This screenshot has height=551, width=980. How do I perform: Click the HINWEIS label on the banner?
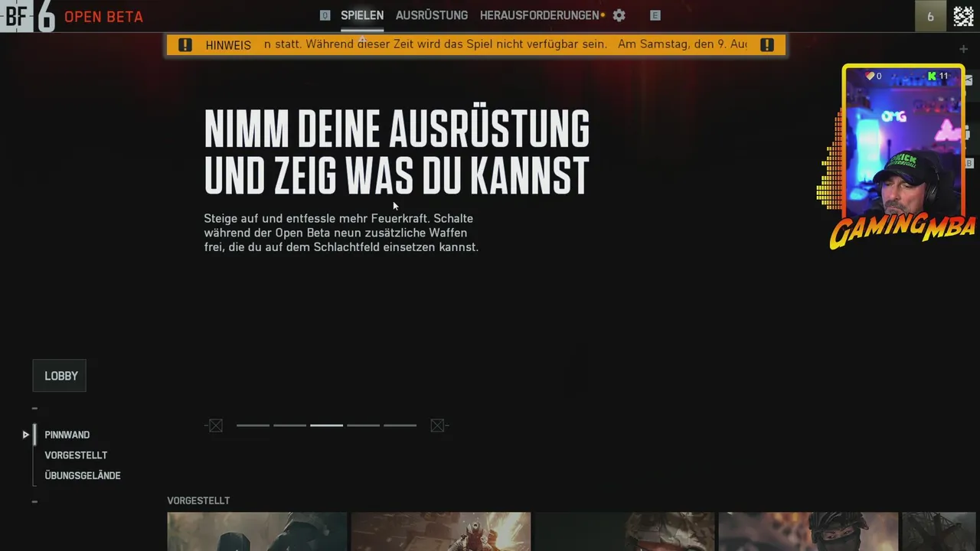(228, 45)
